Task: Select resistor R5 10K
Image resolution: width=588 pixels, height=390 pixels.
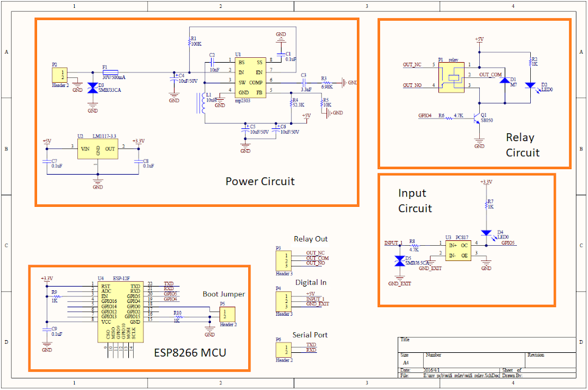Action: 322,103
